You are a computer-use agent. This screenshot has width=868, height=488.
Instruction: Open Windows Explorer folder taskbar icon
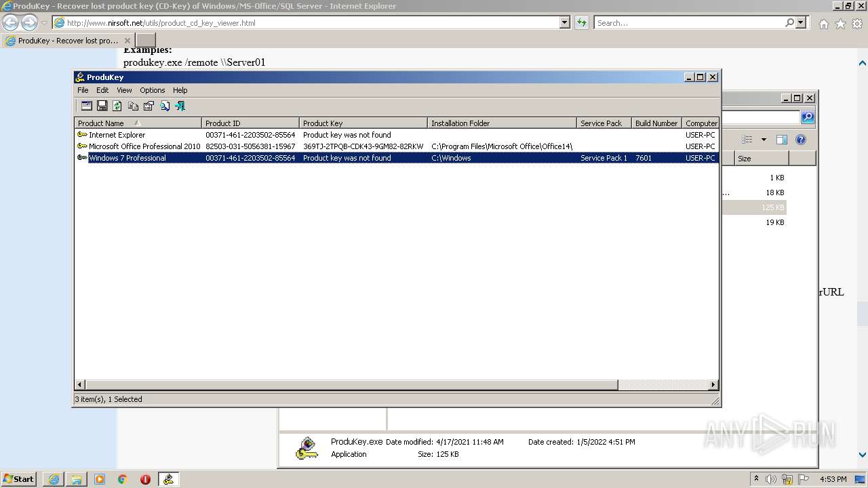(77, 479)
